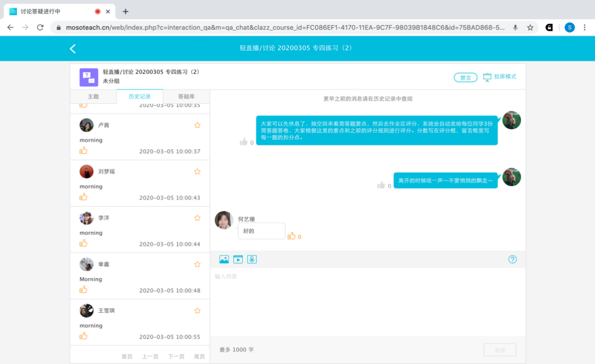The width and height of the screenshot is (595, 364).
Task: Click the video upload icon
Action: click(238, 259)
